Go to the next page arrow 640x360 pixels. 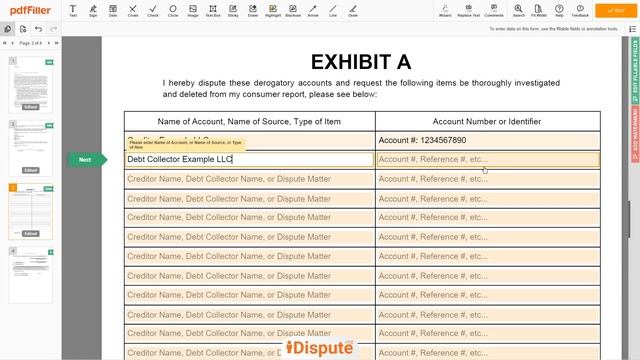click(x=49, y=43)
